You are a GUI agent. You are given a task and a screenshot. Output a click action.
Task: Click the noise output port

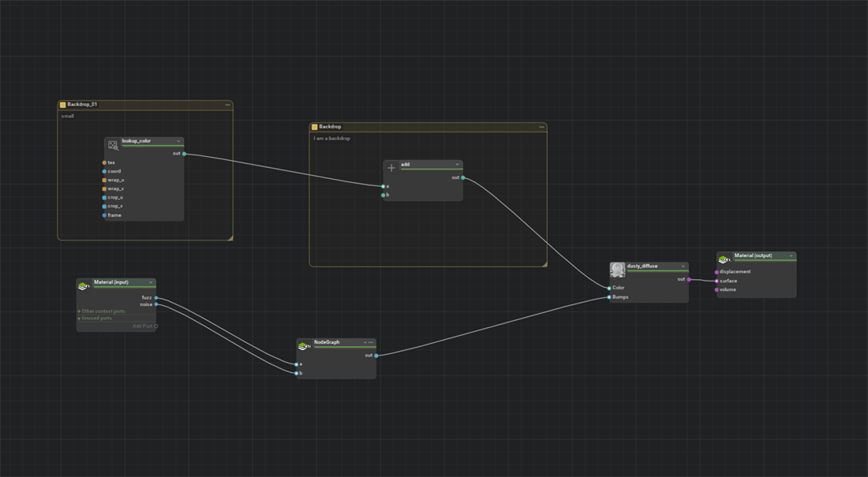click(156, 304)
